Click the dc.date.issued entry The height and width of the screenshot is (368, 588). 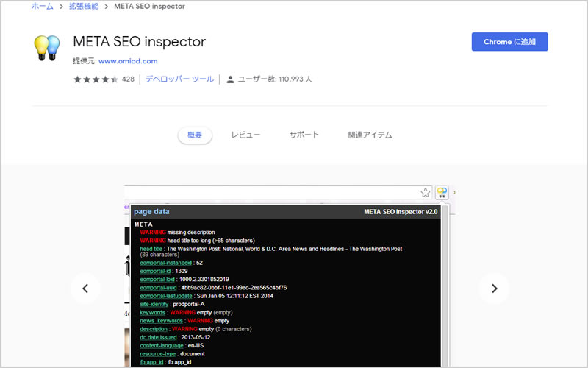coord(175,337)
